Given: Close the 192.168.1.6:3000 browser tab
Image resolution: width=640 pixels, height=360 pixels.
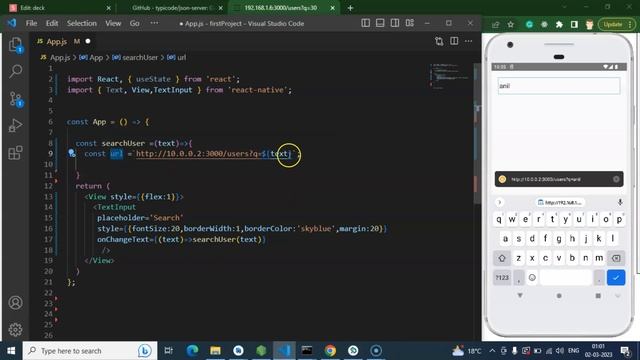Looking at the screenshot, I should (332, 8).
